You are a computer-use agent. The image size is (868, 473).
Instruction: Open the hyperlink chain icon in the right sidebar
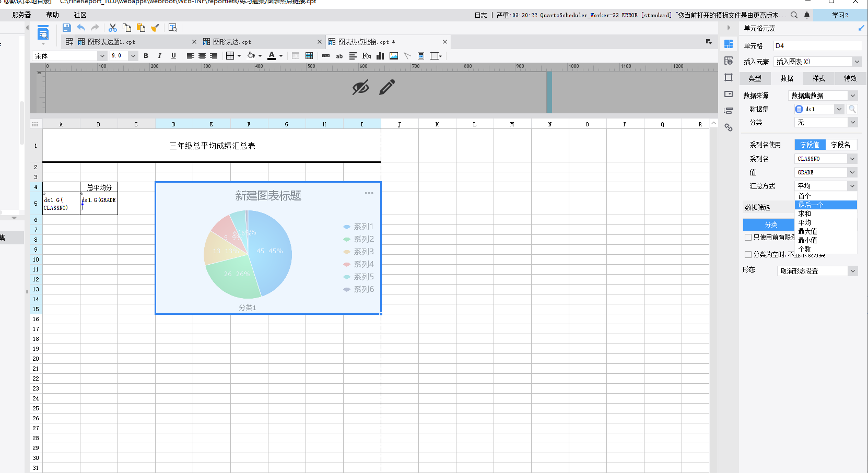(x=729, y=127)
